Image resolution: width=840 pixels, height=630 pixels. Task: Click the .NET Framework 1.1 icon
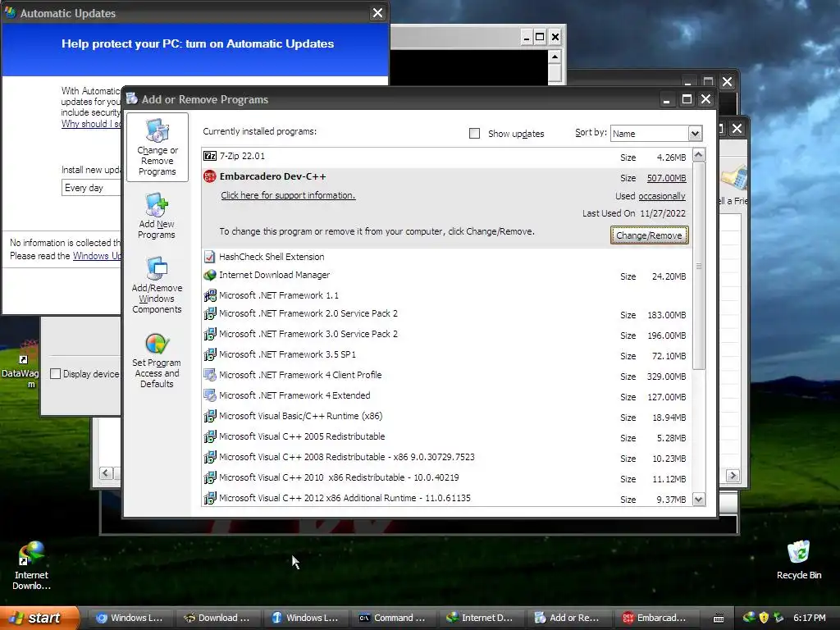[x=210, y=295]
